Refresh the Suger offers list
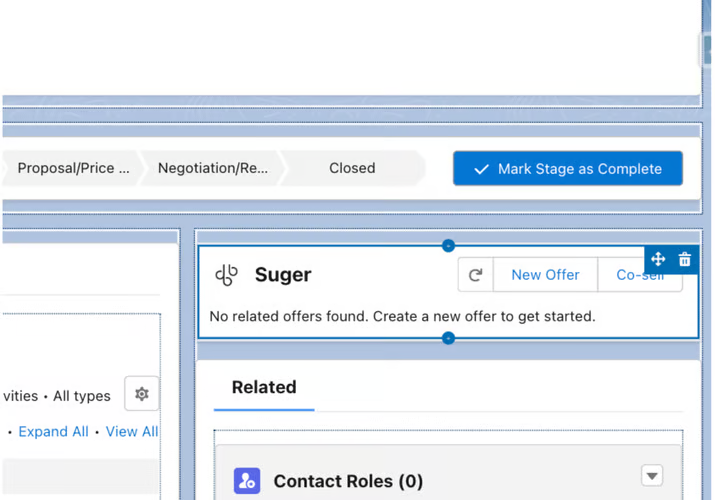The height and width of the screenshot is (500, 715). pos(476,275)
